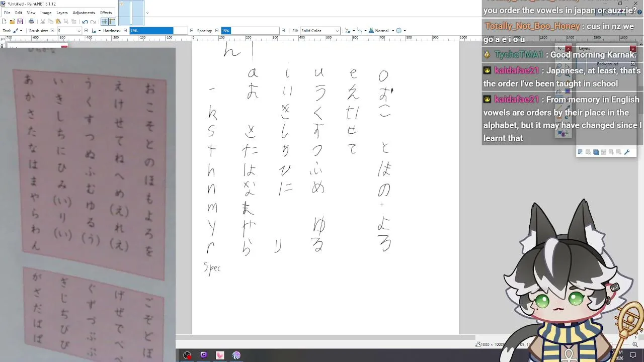Click the Cut scissors icon
Screen dimensions: 644x362
(x=43, y=22)
